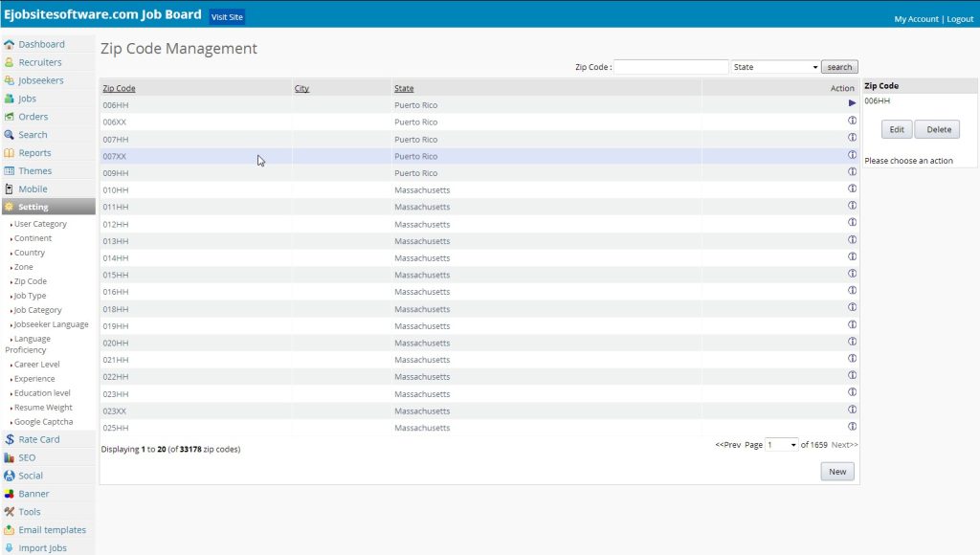Open the Page number dropdown

coord(782,445)
